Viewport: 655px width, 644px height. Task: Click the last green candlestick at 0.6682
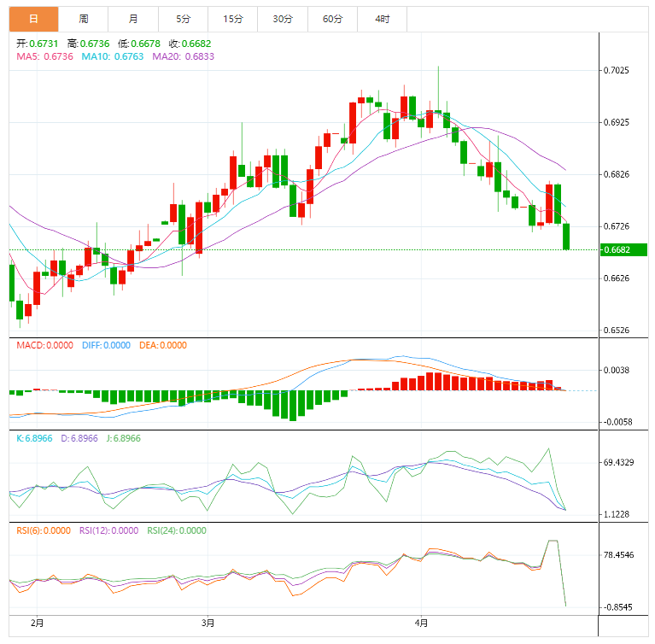tap(566, 237)
